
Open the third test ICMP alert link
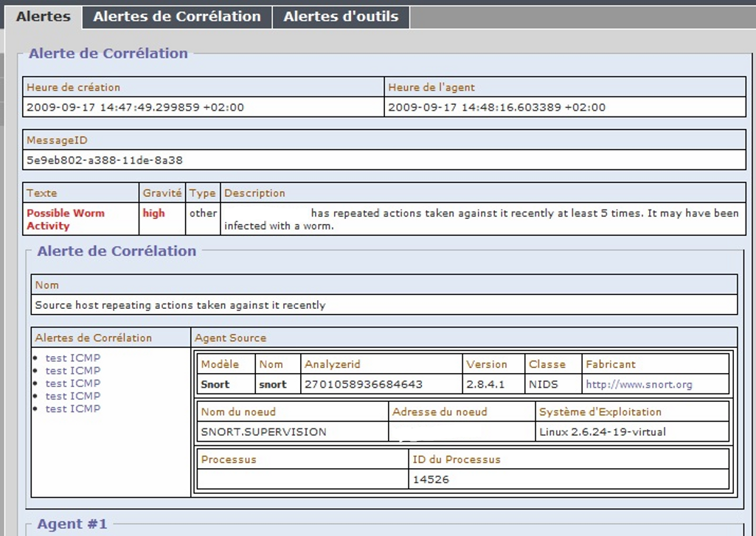coord(73,383)
